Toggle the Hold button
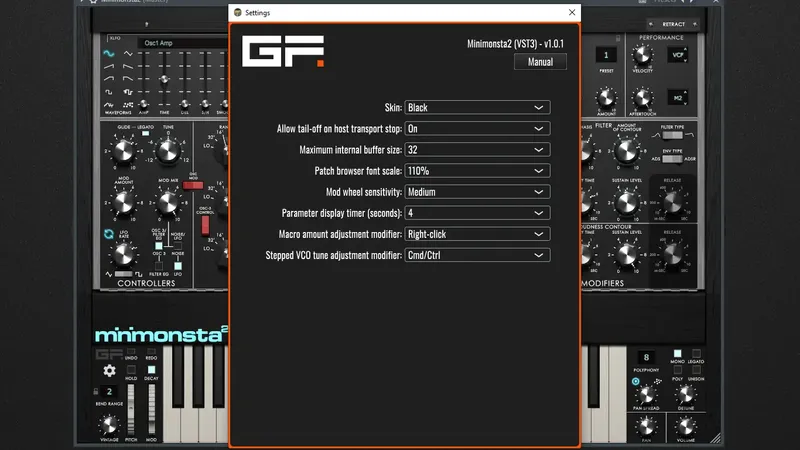The width and height of the screenshot is (800, 450). tap(131, 369)
